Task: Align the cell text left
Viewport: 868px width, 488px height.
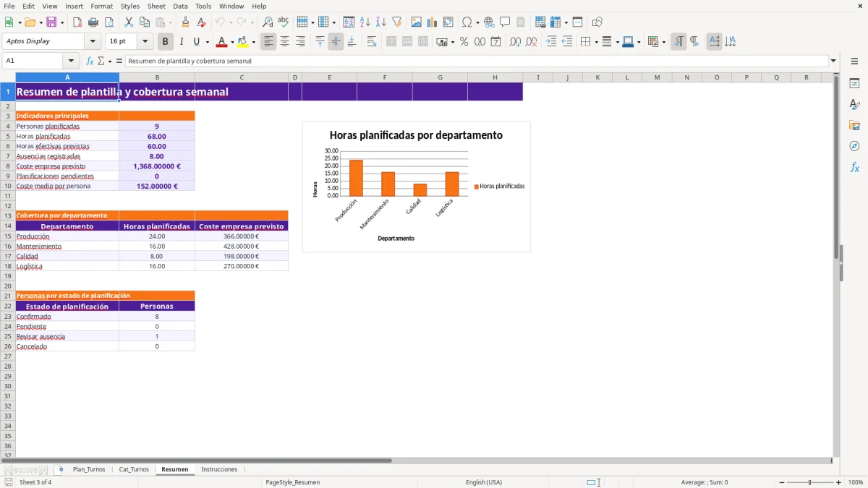Action: (x=269, y=42)
